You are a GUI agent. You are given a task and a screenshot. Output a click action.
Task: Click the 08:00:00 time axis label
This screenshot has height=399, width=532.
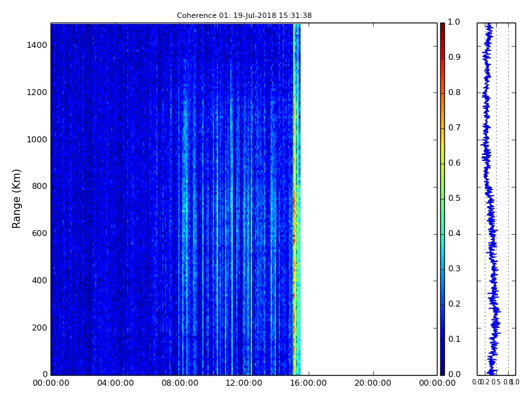180,383
